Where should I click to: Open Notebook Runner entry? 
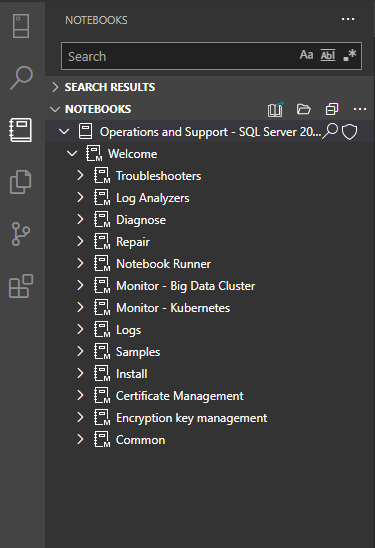pos(163,264)
